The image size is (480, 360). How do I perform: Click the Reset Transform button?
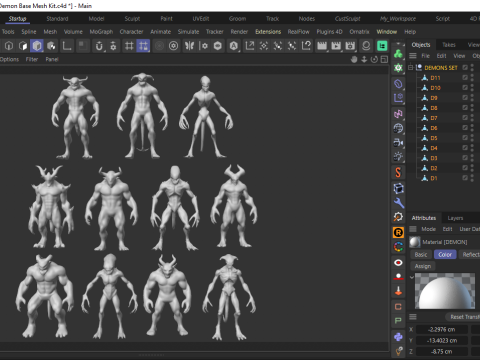pyautogui.click(x=464, y=317)
